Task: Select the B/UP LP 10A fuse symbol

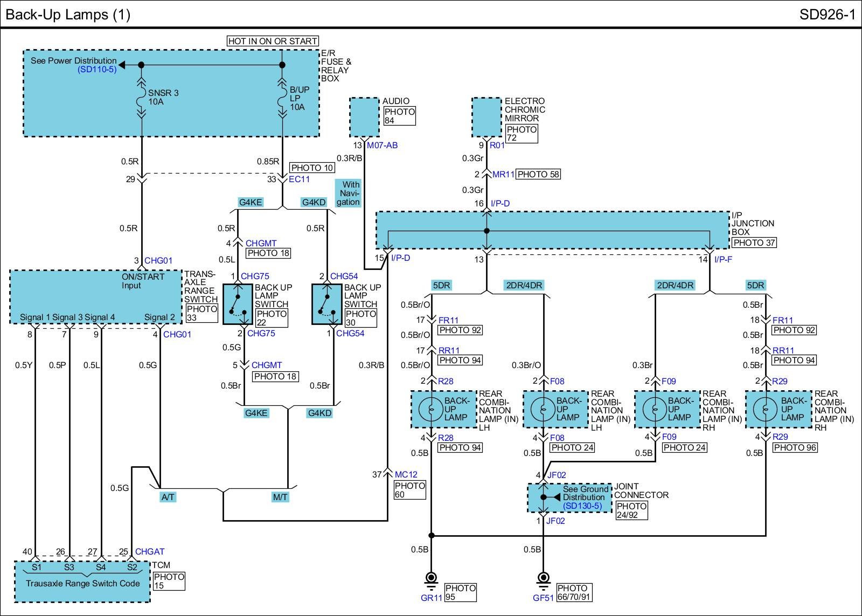Action: (282, 98)
